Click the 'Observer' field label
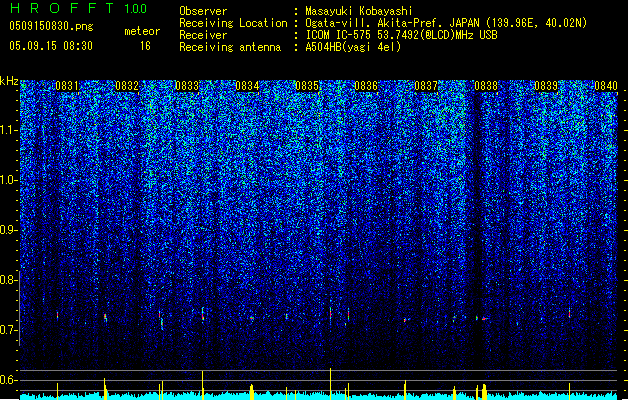The width and height of the screenshot is (629, 400). [203, 11]
